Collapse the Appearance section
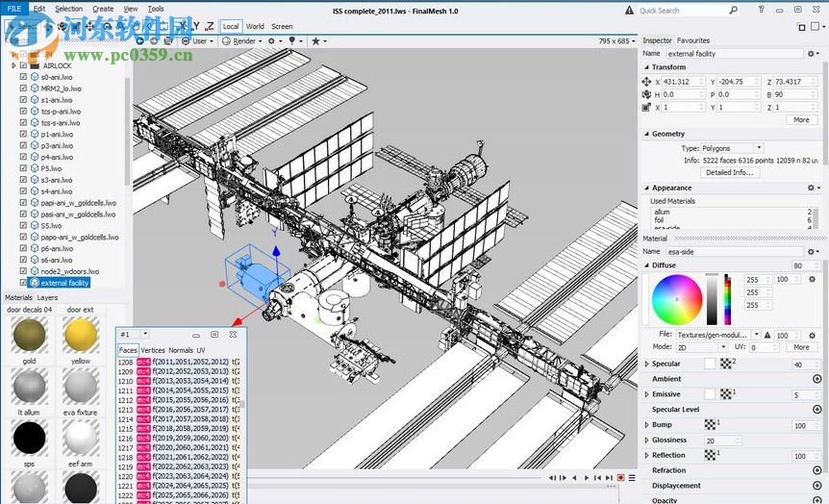The width and height of the screenshot is (829, 504). (x=646, y=188)
